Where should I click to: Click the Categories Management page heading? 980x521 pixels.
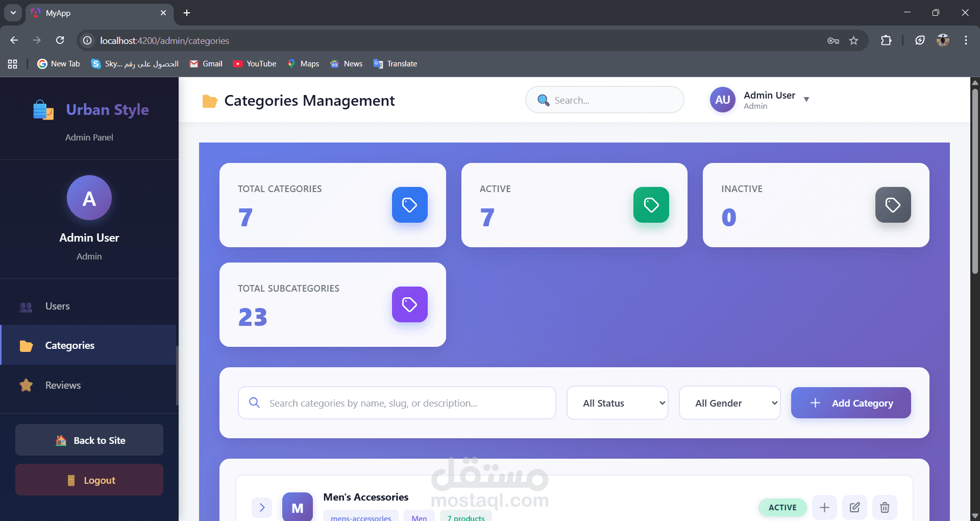point(309,101)
